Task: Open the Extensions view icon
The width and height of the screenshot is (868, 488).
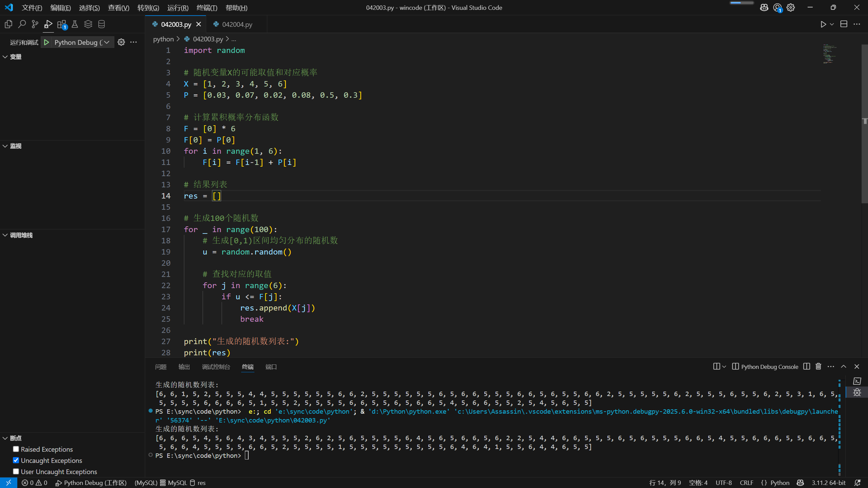Action: tap(62, 24)
